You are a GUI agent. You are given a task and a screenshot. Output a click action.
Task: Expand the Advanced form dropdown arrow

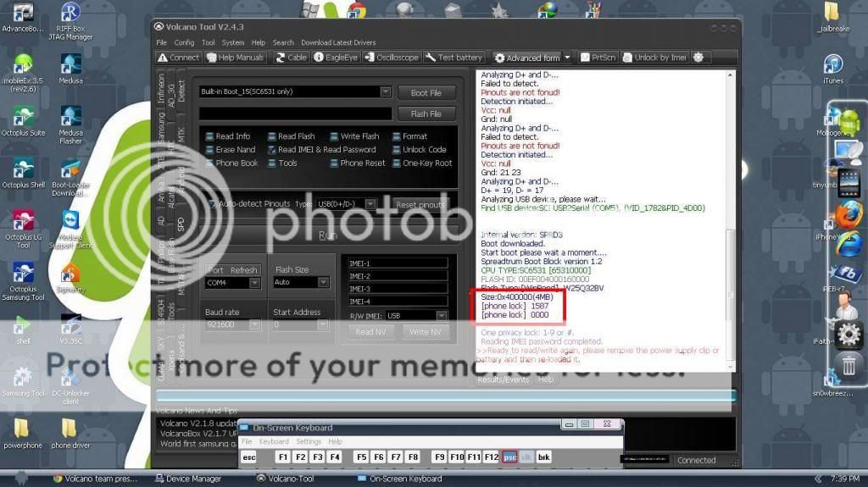click(x=567, y=58)
